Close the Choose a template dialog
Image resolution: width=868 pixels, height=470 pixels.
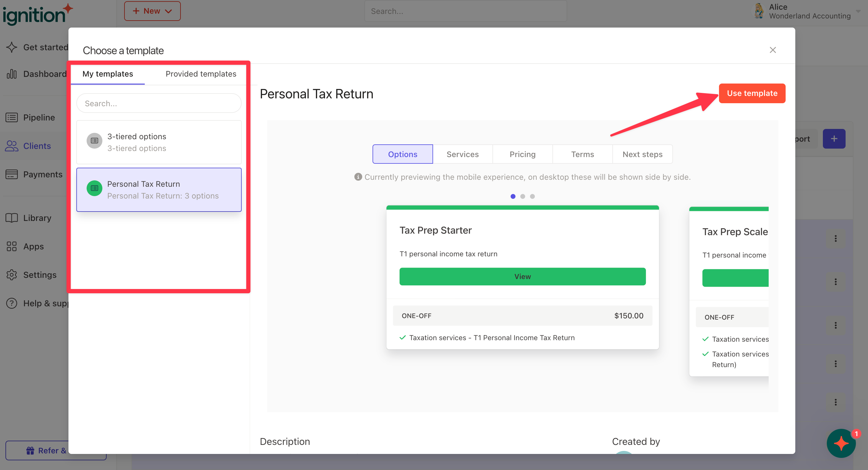(x=773, y=50)
